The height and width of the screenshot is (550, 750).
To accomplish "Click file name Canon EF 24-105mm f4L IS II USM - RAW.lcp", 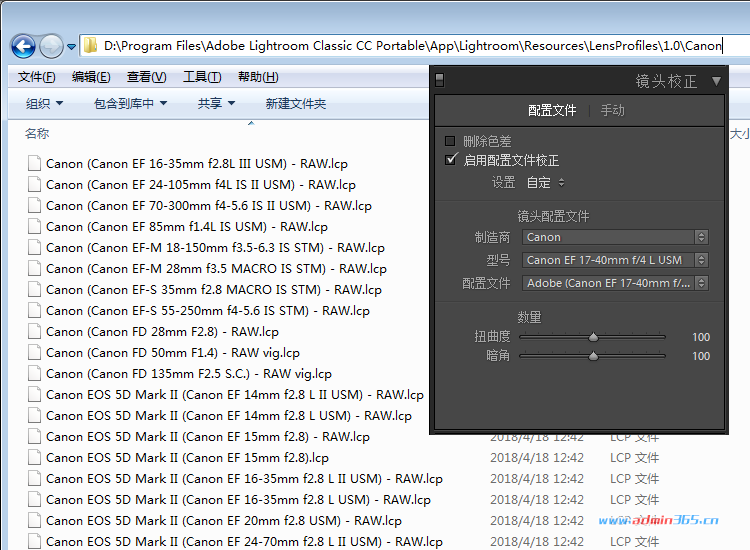I will coord(201,185).
